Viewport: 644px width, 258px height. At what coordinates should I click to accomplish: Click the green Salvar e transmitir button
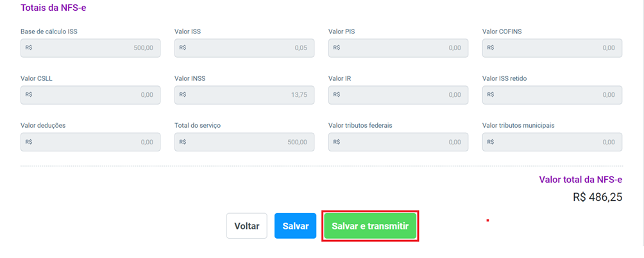click(370, 226)
